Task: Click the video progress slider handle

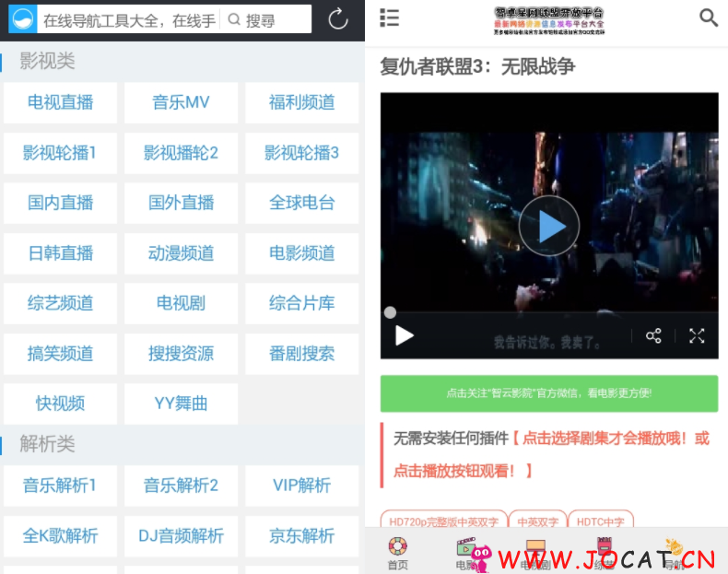Action: pyautogui.click(x=390, y=312)
